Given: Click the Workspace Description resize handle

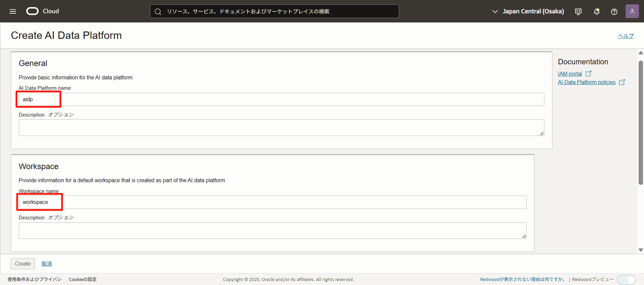Looking at the screenshot, I should [524, 236].
